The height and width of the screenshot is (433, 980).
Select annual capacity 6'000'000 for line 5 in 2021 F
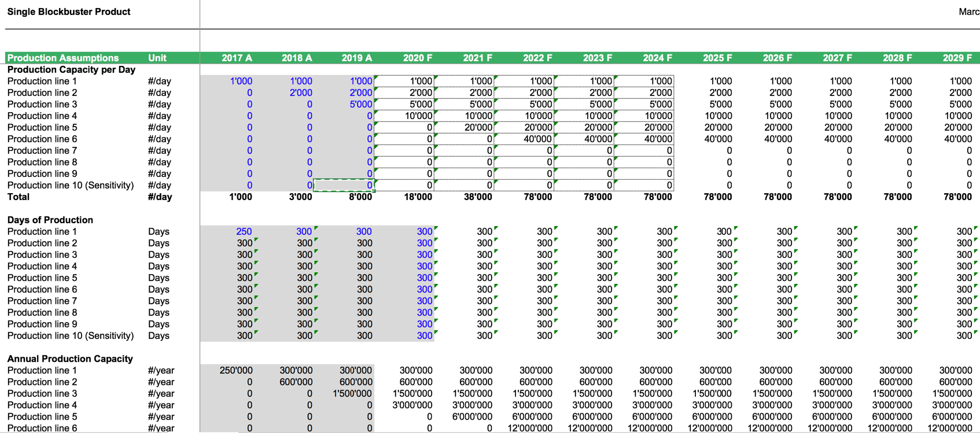click(x=473, y=416)
